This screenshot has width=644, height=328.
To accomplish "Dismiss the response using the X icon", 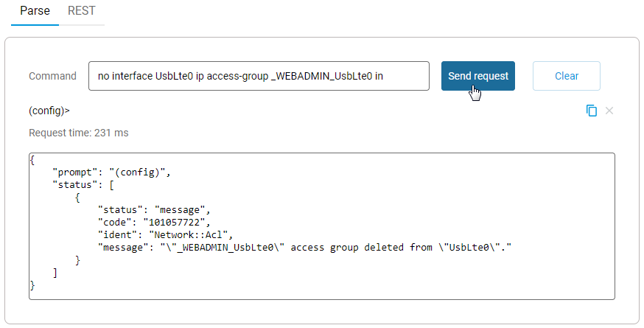I will 609,111.
